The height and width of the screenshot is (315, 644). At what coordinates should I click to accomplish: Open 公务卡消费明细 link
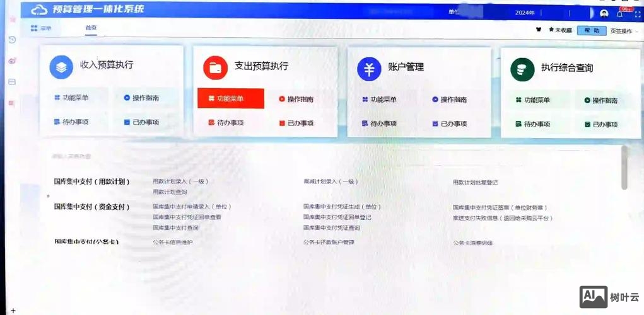coord(472,243)
